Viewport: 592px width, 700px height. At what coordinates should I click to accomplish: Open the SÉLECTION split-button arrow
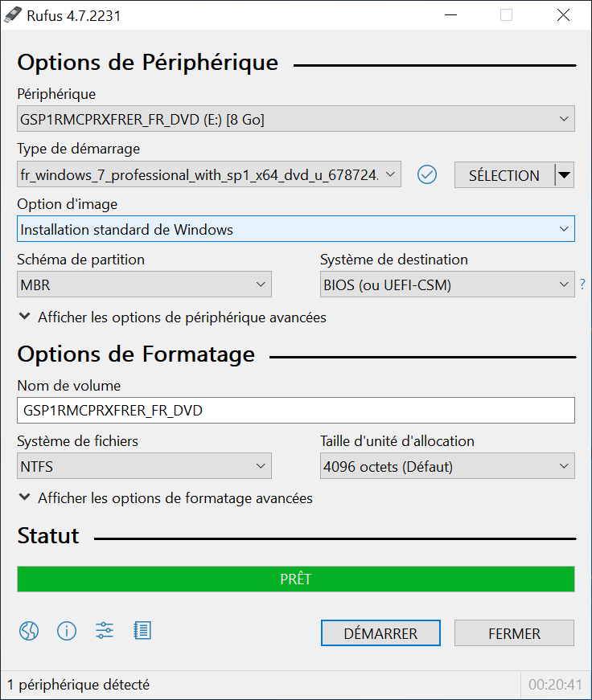[565, 175]
